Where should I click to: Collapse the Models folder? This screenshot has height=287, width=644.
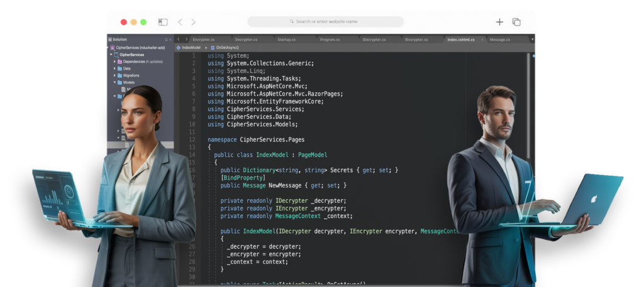[x=114, y=82]
